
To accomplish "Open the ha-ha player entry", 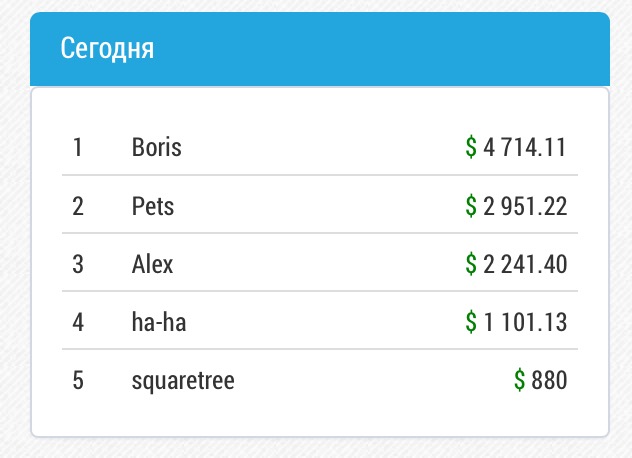I will pyautogui.click(x=159, y=323).
